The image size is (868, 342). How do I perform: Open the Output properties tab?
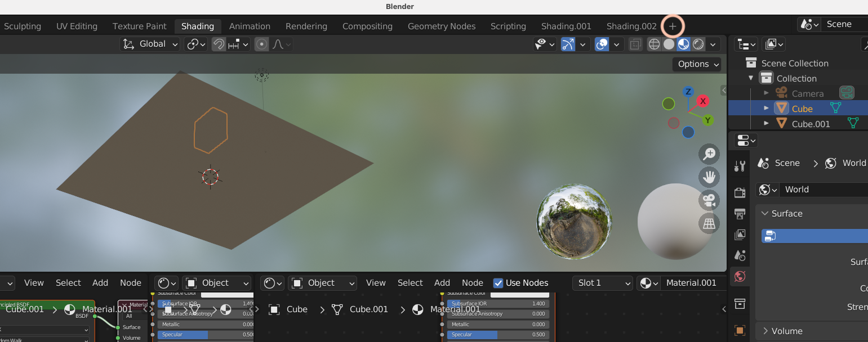coord(740,214)
